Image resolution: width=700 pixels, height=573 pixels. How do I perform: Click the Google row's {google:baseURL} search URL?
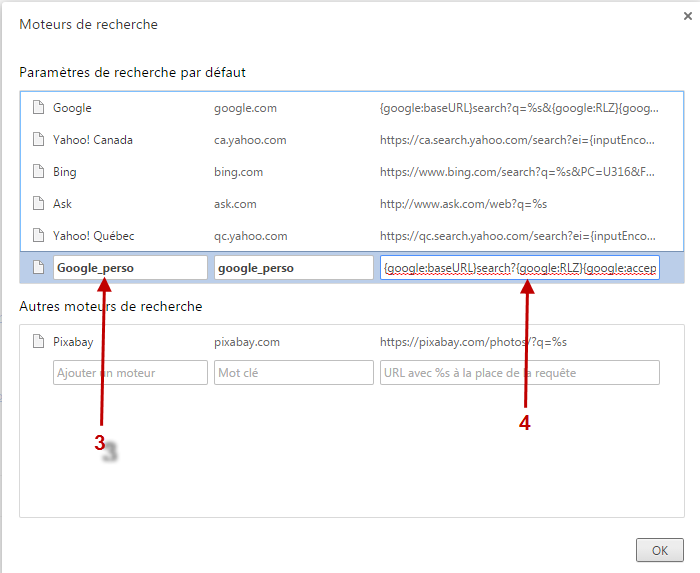click(x=519, y=108)
